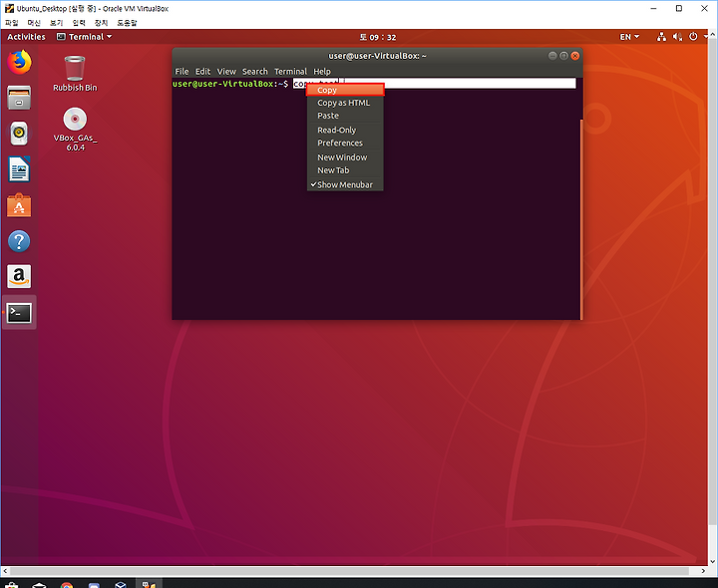Screen dimensions: 718x588
Task: Toggle Read-Only in the context menu
Action: point(345,130)
